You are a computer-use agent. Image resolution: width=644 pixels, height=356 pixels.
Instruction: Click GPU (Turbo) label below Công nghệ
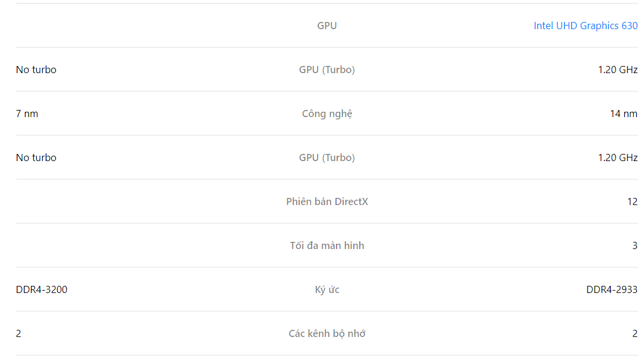point(327,157)
